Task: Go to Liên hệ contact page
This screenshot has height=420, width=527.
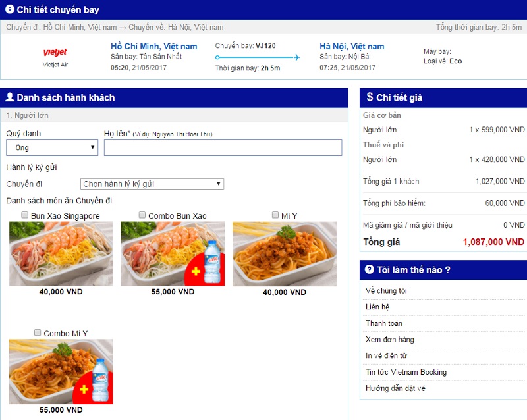Action: [377, 307]
